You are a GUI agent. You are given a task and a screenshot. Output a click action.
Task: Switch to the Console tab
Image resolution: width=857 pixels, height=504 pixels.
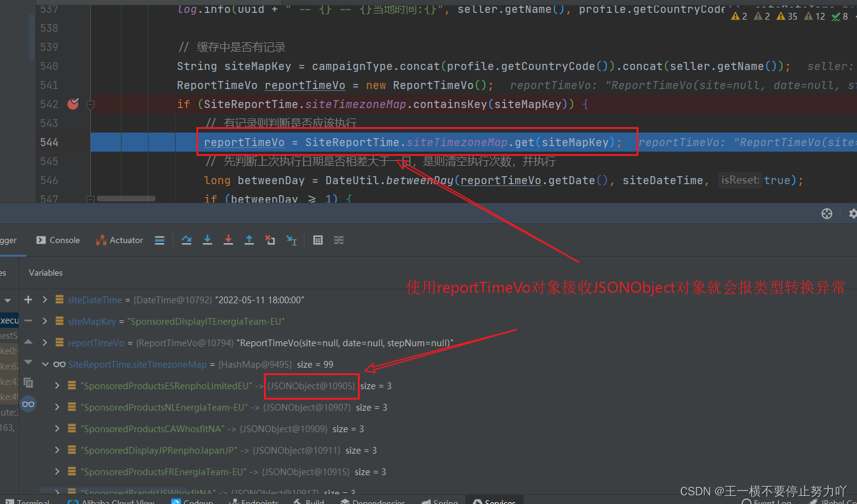[x=58, y=240]
